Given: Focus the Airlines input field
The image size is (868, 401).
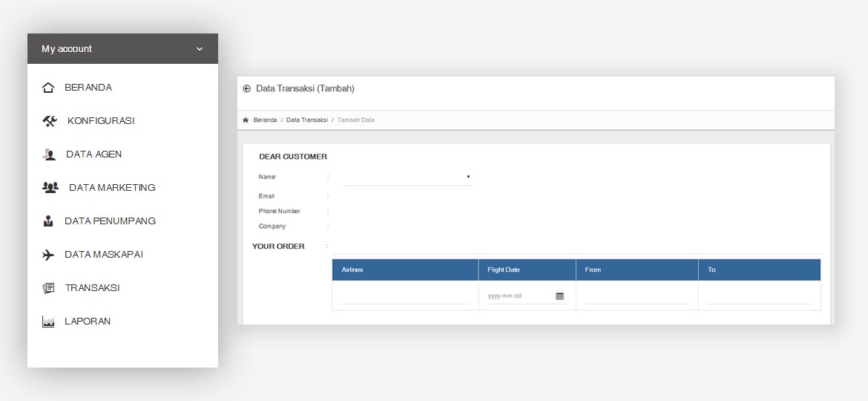Looking at the screenshot, I should click(x=405, y=296).
